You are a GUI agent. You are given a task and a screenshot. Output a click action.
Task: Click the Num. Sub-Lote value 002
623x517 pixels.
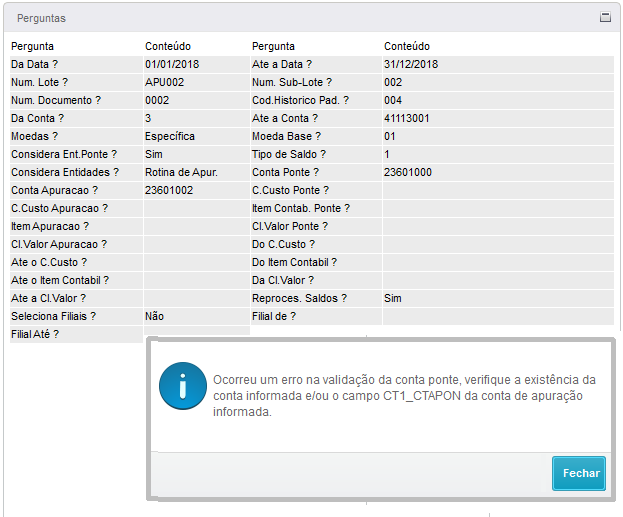point(393,82)
